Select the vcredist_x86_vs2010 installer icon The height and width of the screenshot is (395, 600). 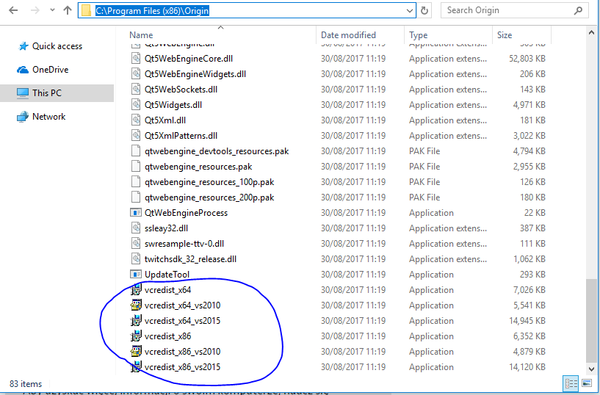coord(136,351)
